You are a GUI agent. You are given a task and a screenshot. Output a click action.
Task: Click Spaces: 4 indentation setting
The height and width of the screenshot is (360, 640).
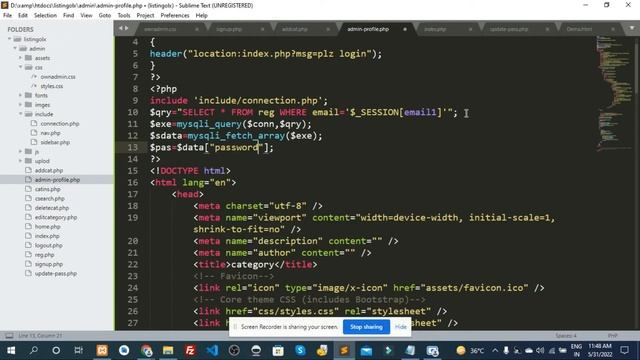(x=566, y=336)
